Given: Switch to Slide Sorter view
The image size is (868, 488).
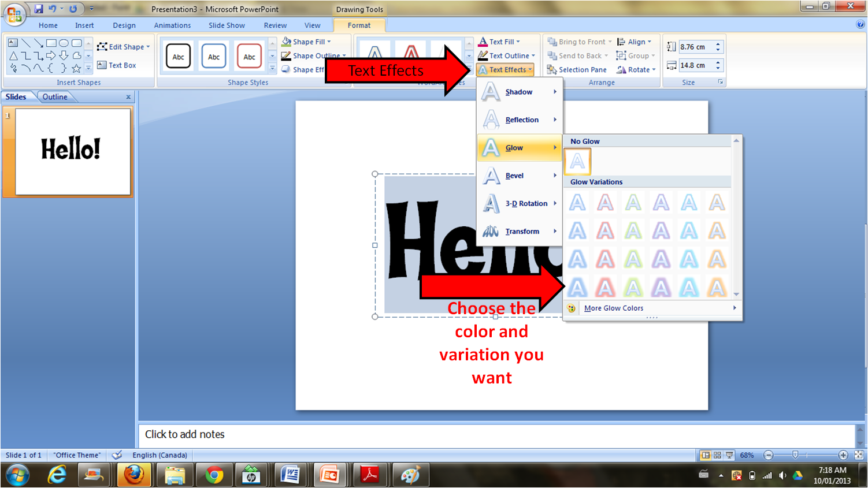Looking at the screenshot, I should click(716, 455).
